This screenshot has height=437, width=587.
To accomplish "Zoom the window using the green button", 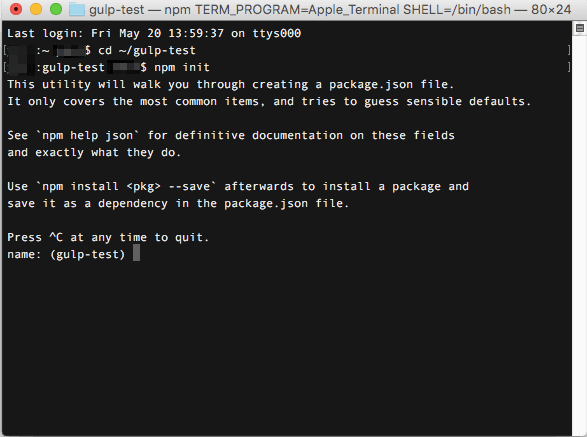I will pos(56,9).
